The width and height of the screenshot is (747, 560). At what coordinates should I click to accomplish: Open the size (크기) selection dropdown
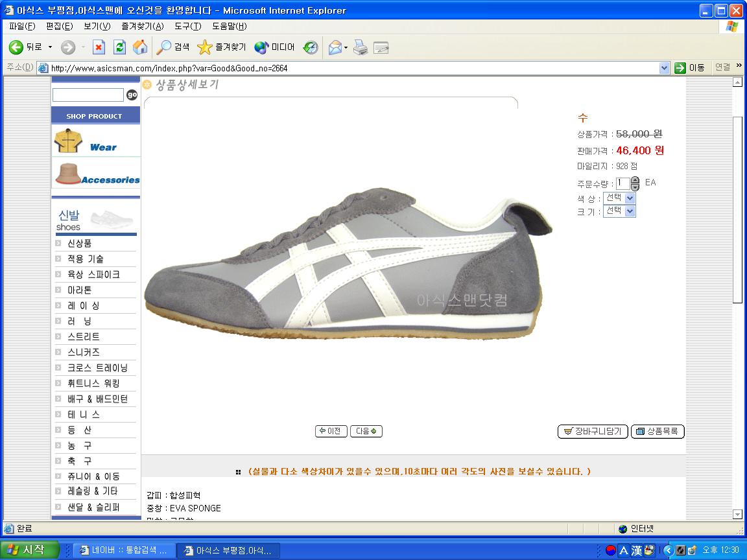click(619, 211)
